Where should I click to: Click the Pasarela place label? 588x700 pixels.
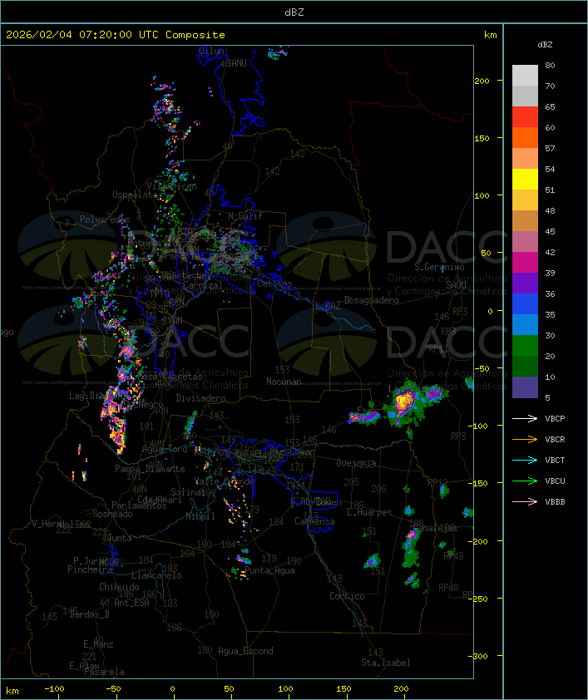pos(104,672)
